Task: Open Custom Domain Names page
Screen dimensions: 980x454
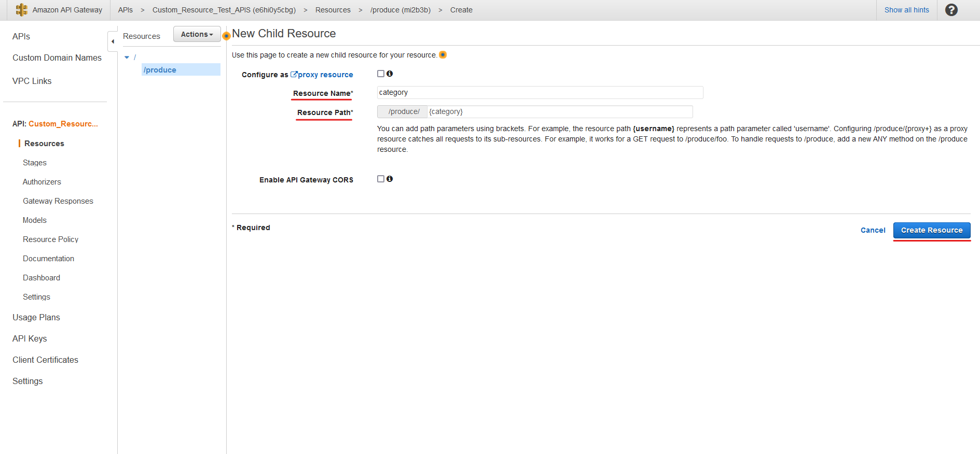Action: [x=57, y=58]
